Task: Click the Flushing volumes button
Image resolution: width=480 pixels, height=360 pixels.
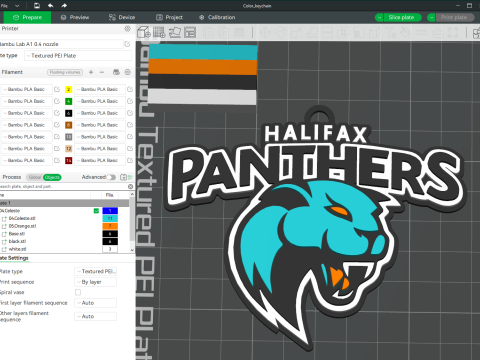Action: [x=65, y=72]
